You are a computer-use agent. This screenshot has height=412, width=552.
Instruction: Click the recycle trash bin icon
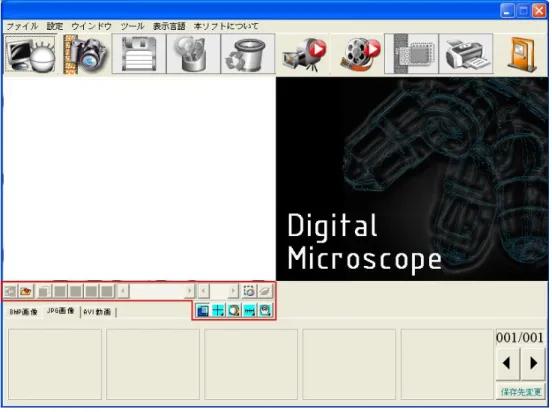click(x=248, y=54)
